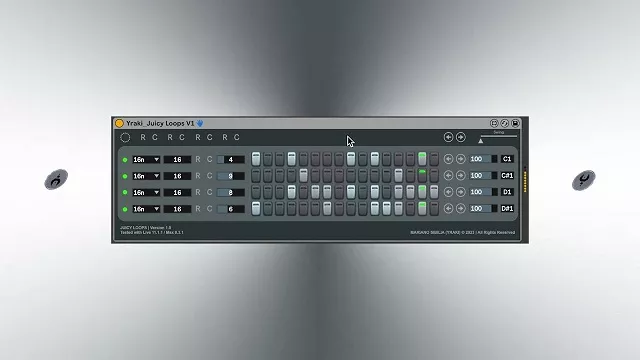Click the D1 note box
The width and height of the screenshot is (640, 360).
[507, 192]
